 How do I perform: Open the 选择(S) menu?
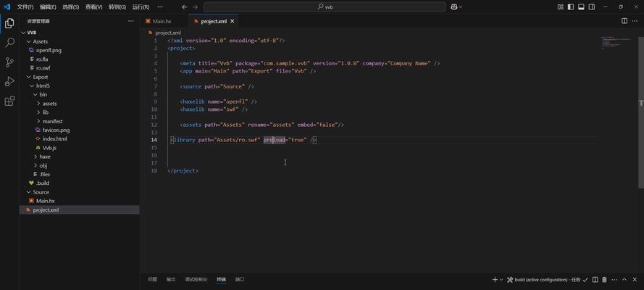[71, 7]
